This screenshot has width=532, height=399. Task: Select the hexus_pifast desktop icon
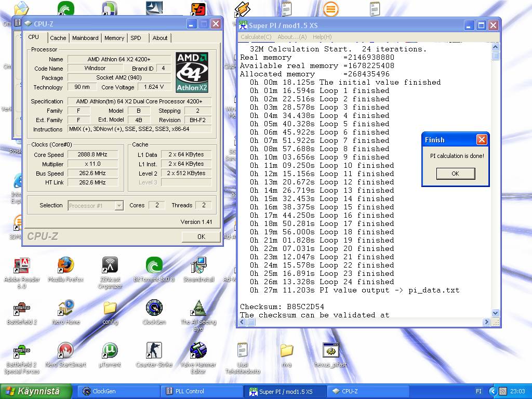pos(331,351)
